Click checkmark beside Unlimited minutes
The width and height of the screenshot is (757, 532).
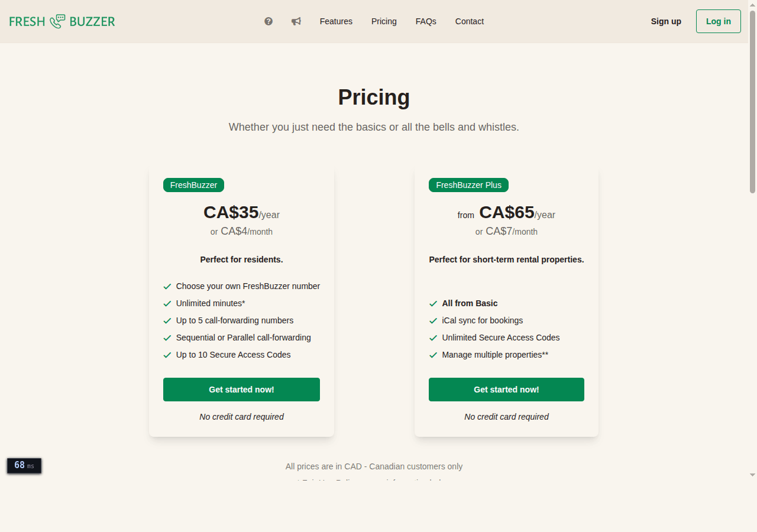click(x=167, y=304)
